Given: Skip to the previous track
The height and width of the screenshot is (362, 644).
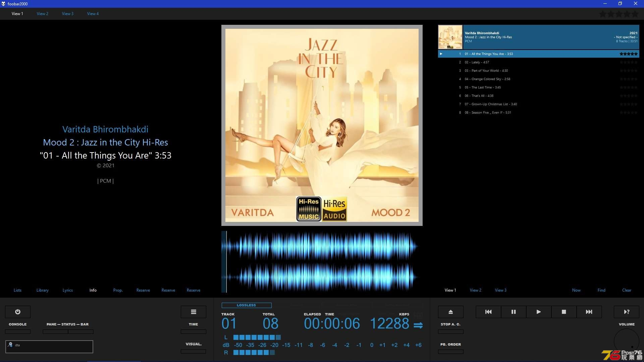Looking at the screenshot, I should (488, 312).
